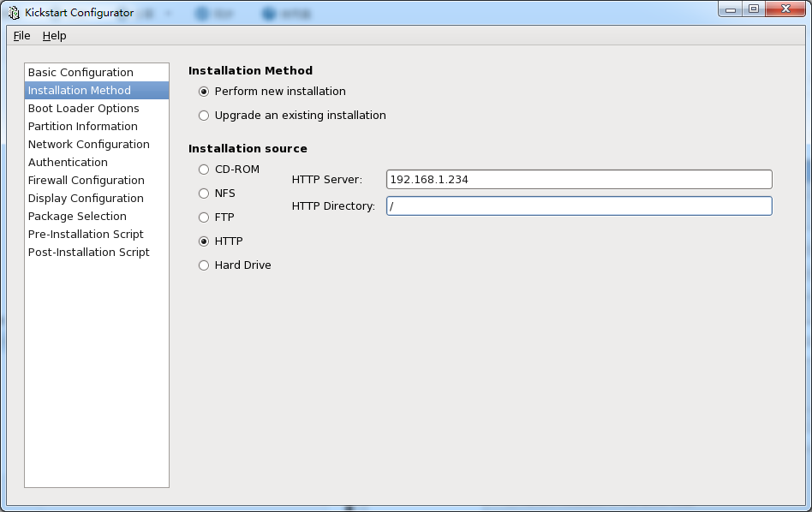
Task: Maximize the Kickstart Configurator window
Action: [754, 9]
